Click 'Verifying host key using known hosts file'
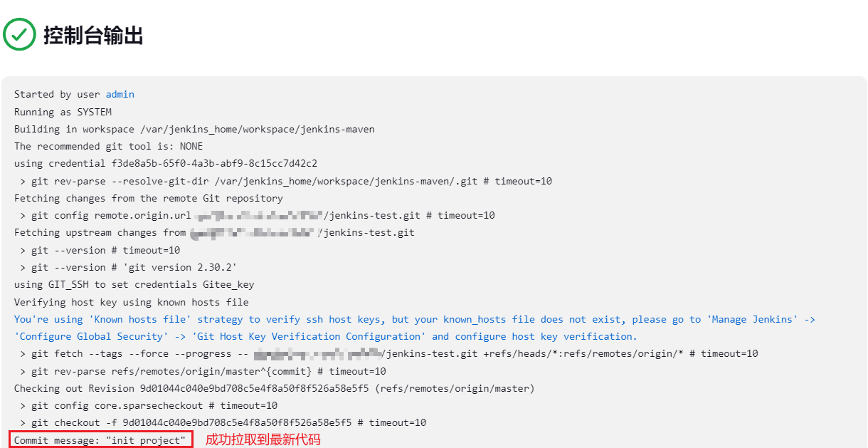This screenshot has width=868, height=448. [132, 302]
